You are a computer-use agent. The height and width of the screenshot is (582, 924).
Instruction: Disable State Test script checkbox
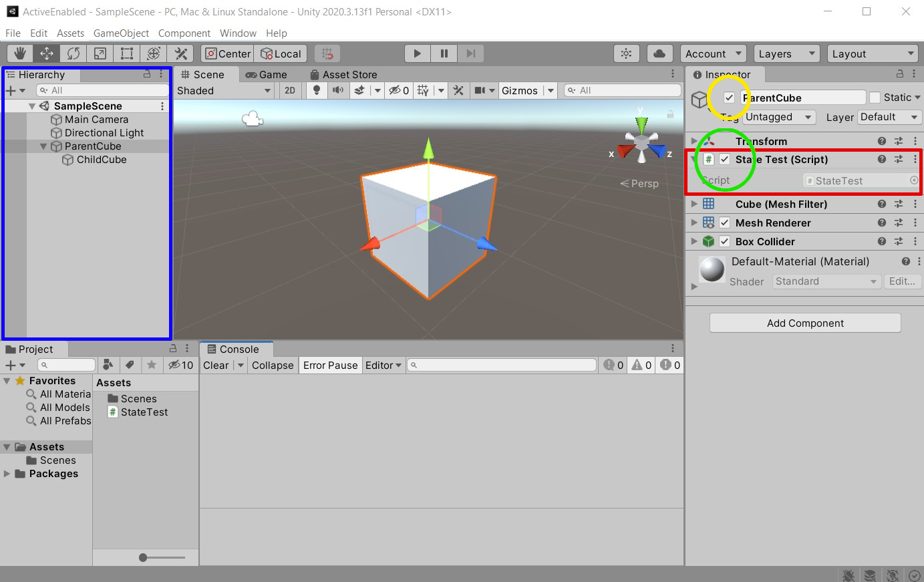point(725,159)
